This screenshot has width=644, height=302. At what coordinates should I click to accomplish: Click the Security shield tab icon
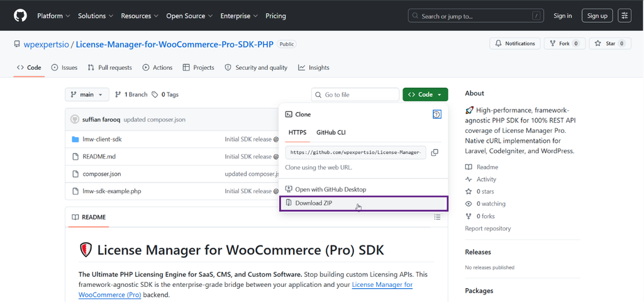tap(228, 68)
